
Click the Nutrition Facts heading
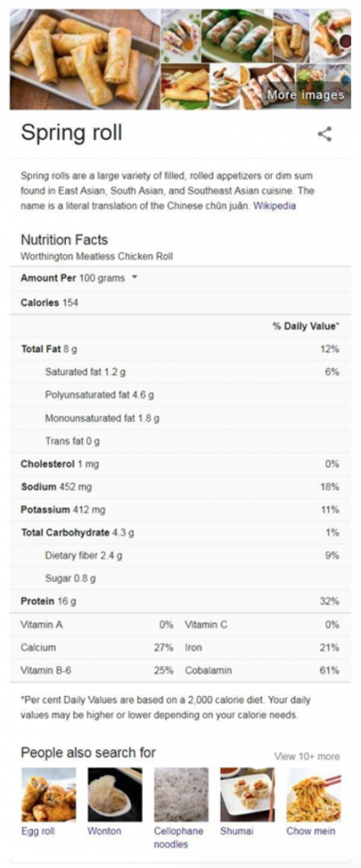[64, 239]
